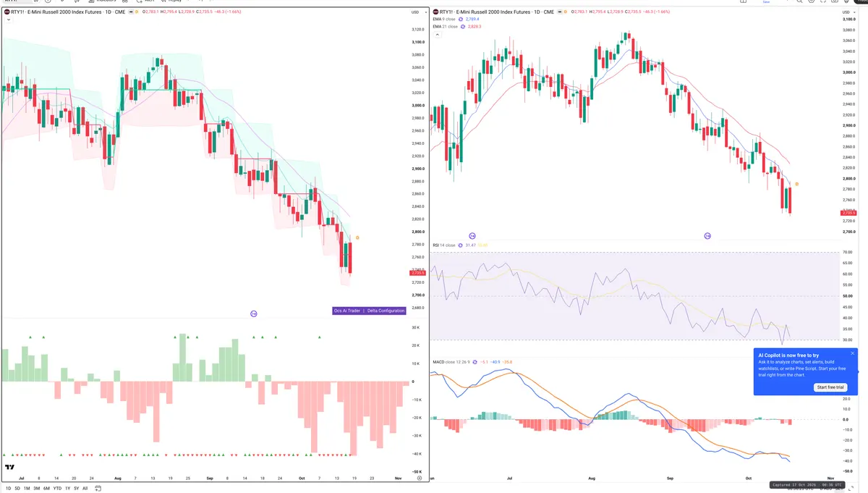Click the 70.00 level on RSI scale
Screen dimensions: 868x493
[x=848, y=252]
